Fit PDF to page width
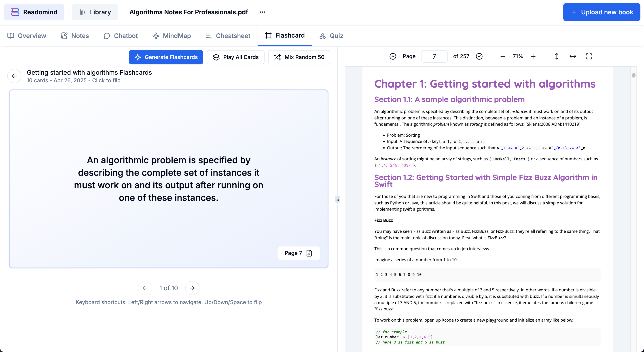This screenshot has width=644, height=352. click(573, 57)
